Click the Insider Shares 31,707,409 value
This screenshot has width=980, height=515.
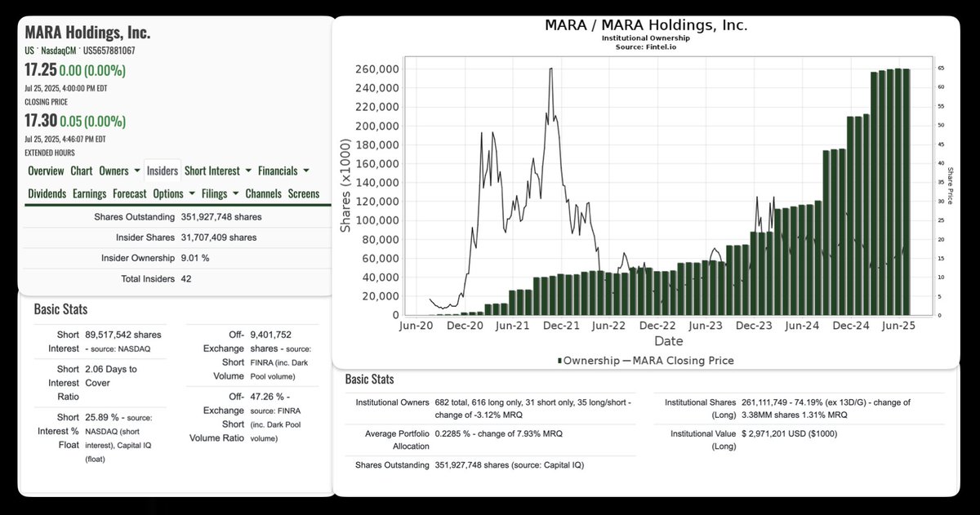pyautogui.click(x=218, y=238)
